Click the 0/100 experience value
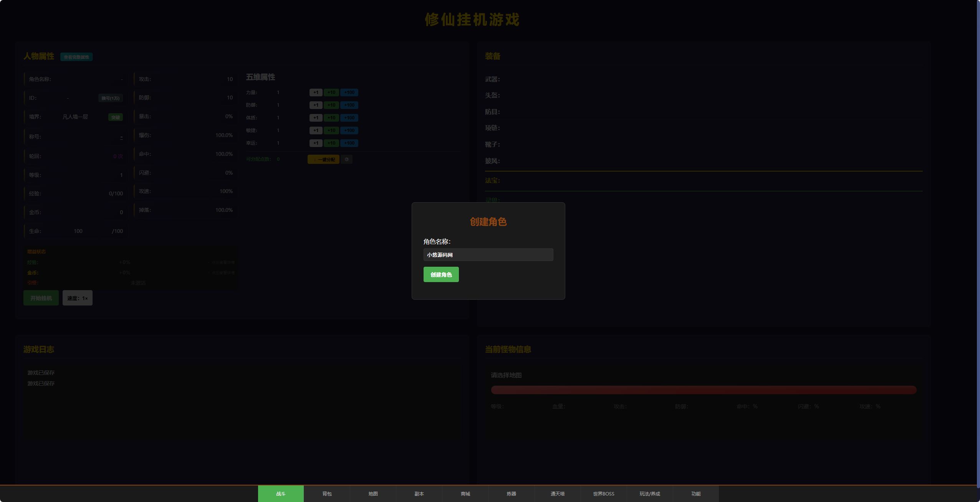 point(116,193)
